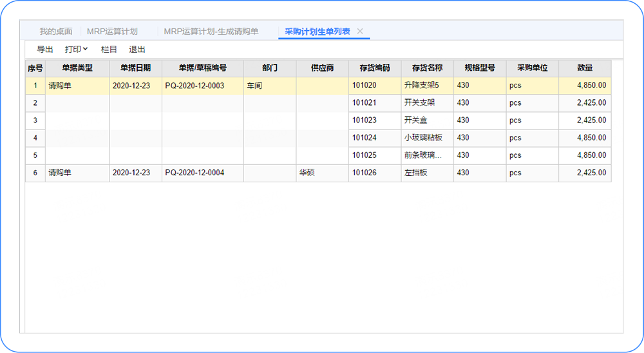Close the 采购计划生单列表 tab

pos(360,31)
